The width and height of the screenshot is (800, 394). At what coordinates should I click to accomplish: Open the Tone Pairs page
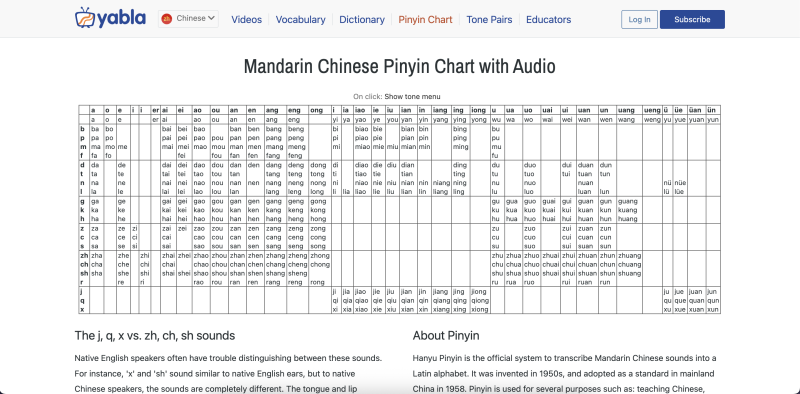click(489, 19)
